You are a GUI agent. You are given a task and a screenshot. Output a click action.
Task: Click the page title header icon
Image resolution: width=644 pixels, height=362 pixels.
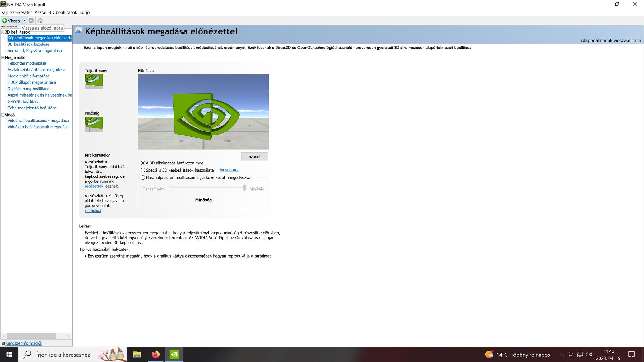(x=78, y=30)
